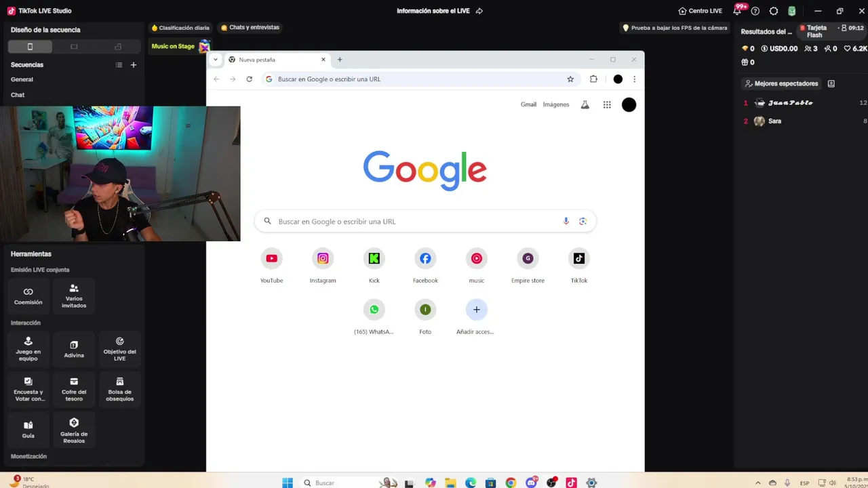Open Centro LIVE
The image size is (868, 488).
click(x=701, y=11)
